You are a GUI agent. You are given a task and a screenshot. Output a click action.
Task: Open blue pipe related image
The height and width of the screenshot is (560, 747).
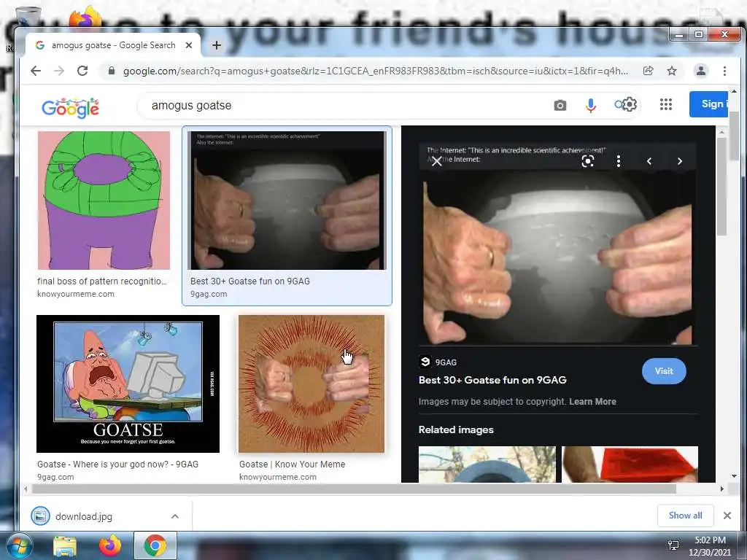tap(487, 464)
